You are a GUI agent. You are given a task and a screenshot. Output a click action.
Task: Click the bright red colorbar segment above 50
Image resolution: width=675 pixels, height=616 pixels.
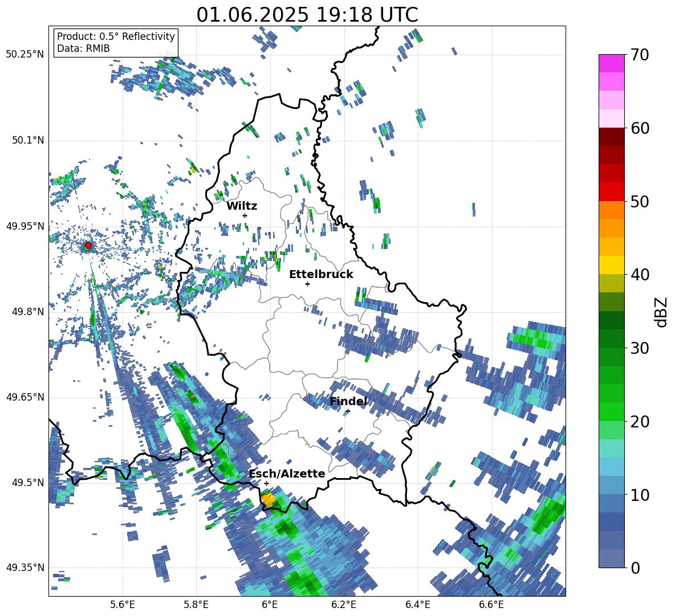[611, 192]
